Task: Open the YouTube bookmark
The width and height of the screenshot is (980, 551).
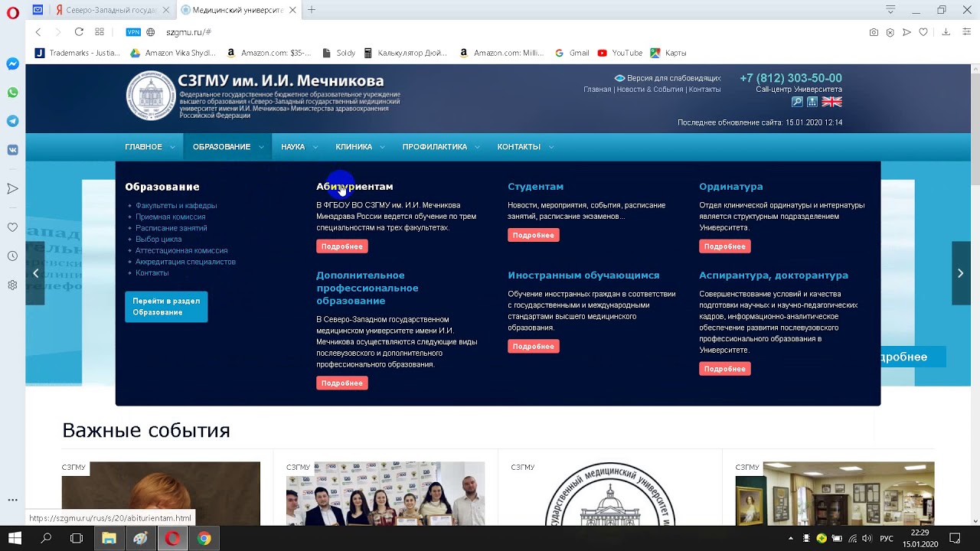Action: pyautogui.click(x=619, y=53)
